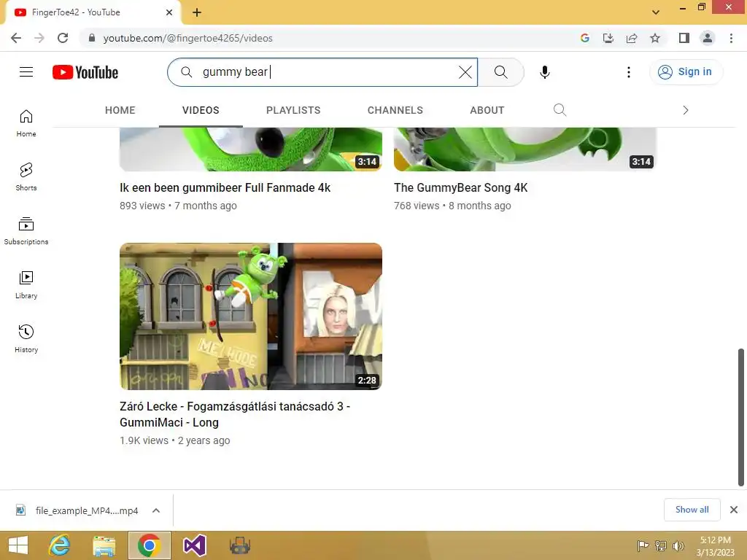747x560 pixels.
Task: View site information padlock icon
Action: click(x=91, y=38)
